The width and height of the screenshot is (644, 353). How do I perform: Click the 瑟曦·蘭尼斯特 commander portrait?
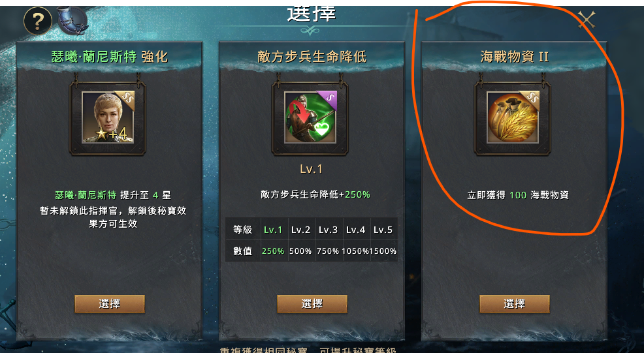pyautogui.click(x=108, y=117)
